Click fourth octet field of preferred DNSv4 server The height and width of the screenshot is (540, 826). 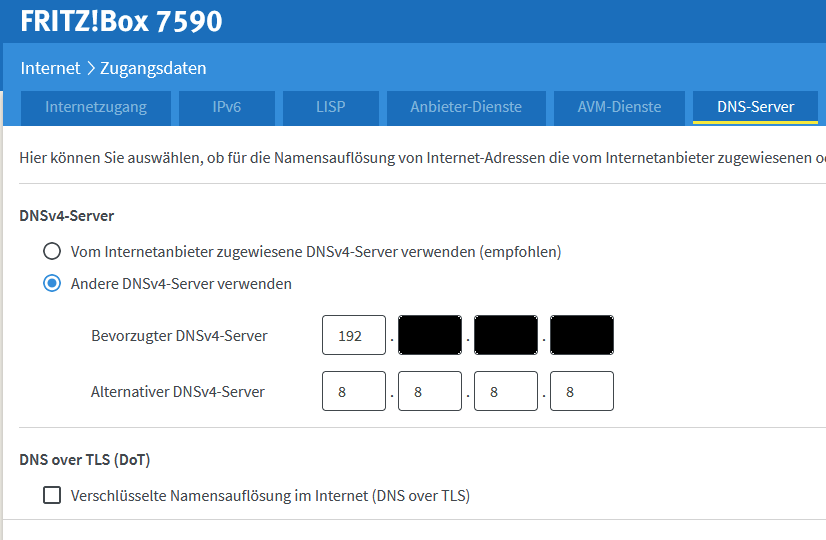582,335
